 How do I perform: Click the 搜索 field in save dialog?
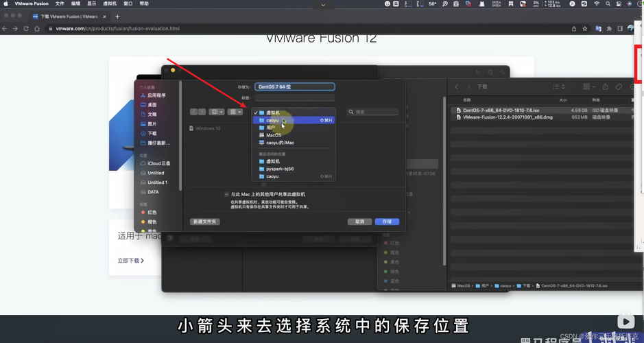click(x=373, y=112)
